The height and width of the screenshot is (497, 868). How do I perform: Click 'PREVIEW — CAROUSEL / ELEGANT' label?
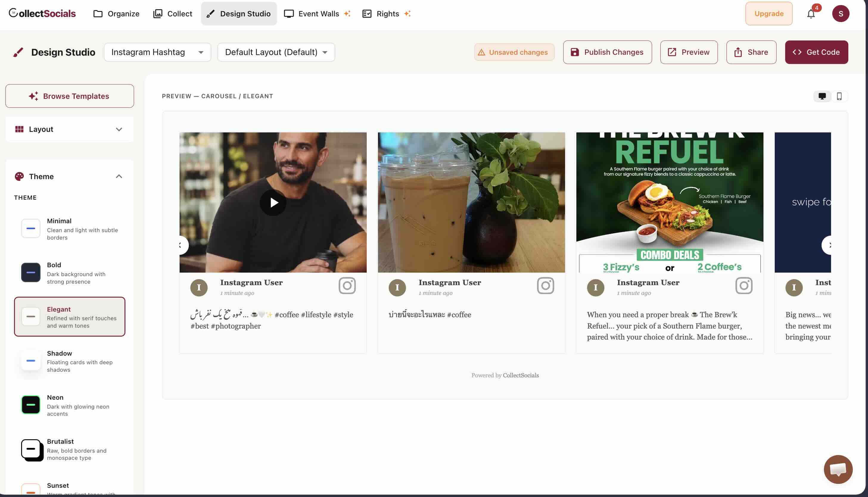(217, 96)
